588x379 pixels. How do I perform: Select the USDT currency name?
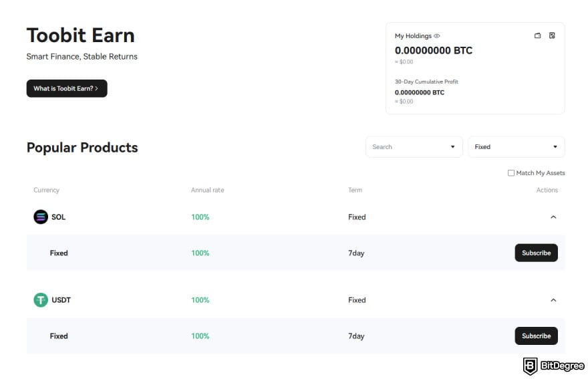61,300
